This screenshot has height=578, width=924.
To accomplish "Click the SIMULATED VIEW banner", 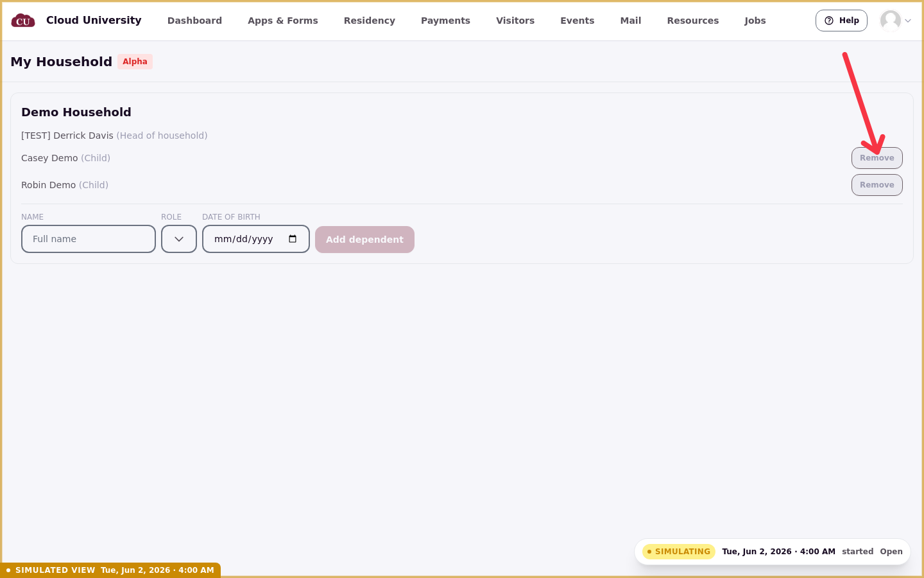I will coord(110,570).
